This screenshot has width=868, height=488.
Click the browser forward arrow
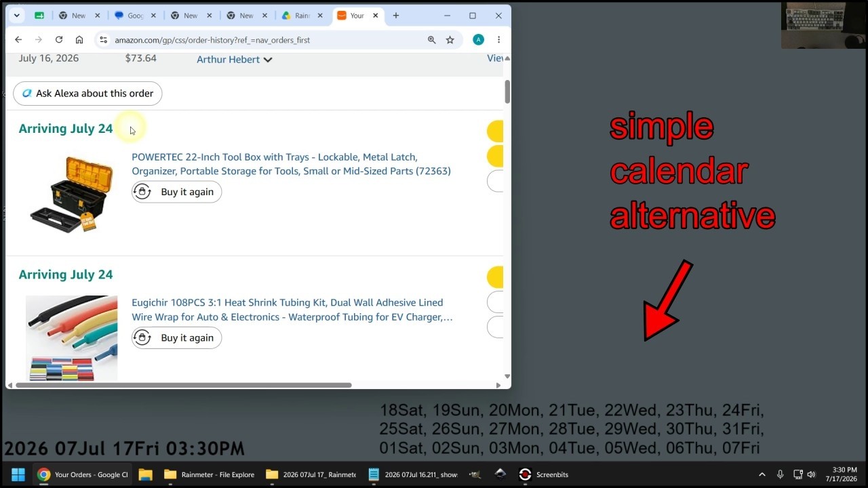(x=39, y=40)
